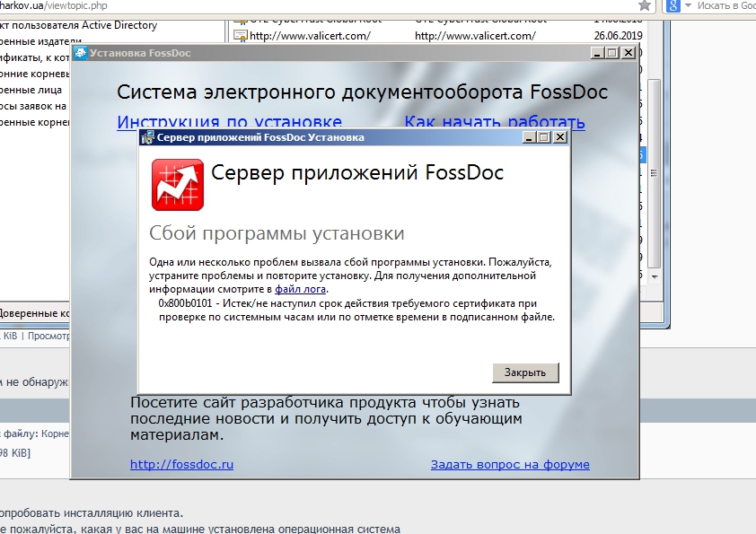
Task: Close the Установка FossDoc window
Action: [629, 53]
